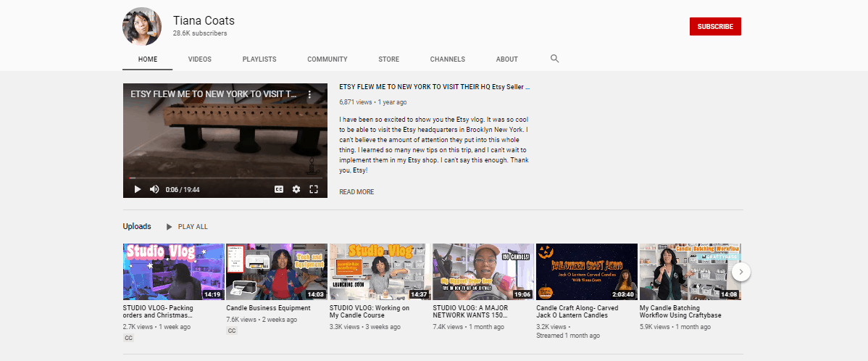Click title 'My Candle Batching Workflow Using Craftybase'

pos(680,312)
